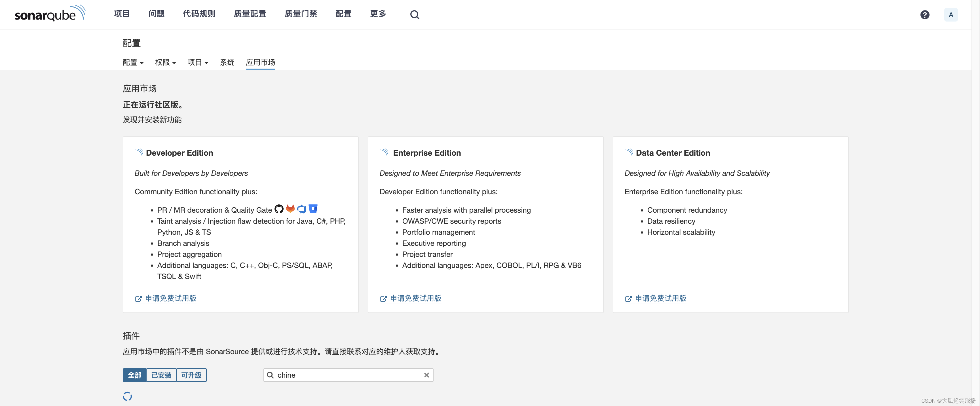Click the Enterprise Edition external link icon
This screenshot has height=406, width=980.
383,299
